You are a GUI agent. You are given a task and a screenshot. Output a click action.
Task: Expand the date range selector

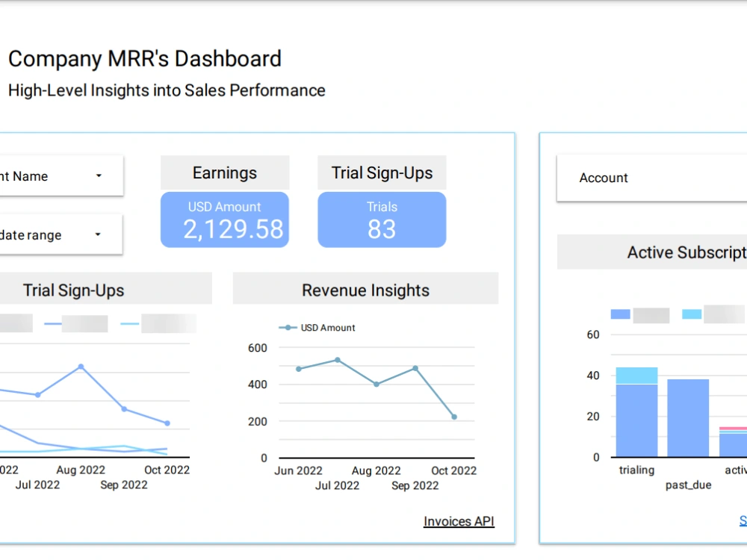(60, 234)
